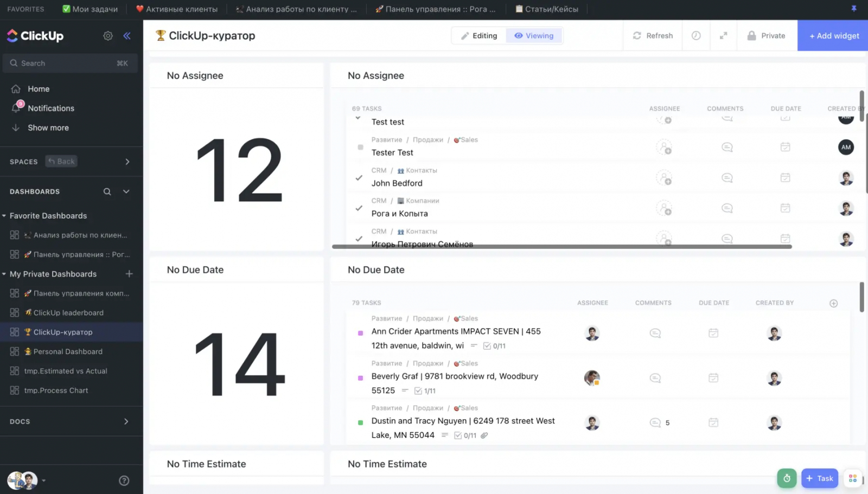868x494 pixels.
Task: Open tmp.Process Chart dashboard
Action: click(56, 391)
